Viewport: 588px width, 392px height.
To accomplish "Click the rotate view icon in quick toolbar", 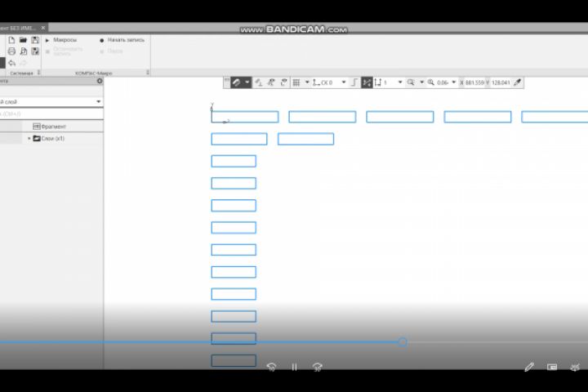I will click(x=283, y=82).
